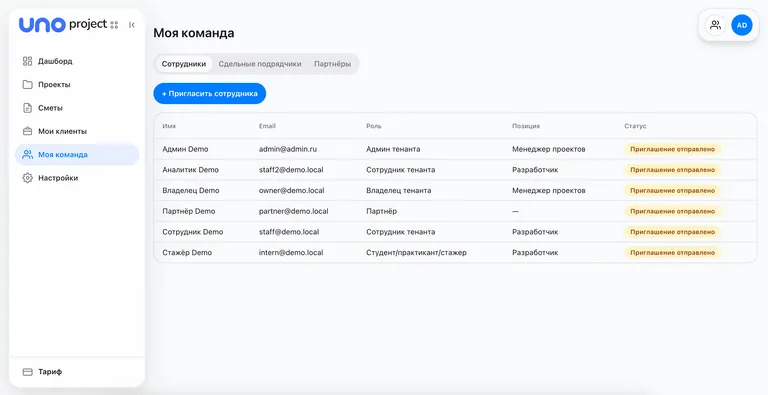Select the Админ Demo name cell
Image resolution: width=768 pixels, height=395 pixels.
[x=185, y=149]
